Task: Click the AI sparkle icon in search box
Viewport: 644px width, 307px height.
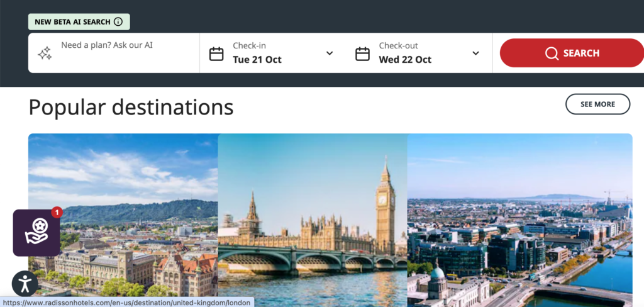Action: pos(45,53)
